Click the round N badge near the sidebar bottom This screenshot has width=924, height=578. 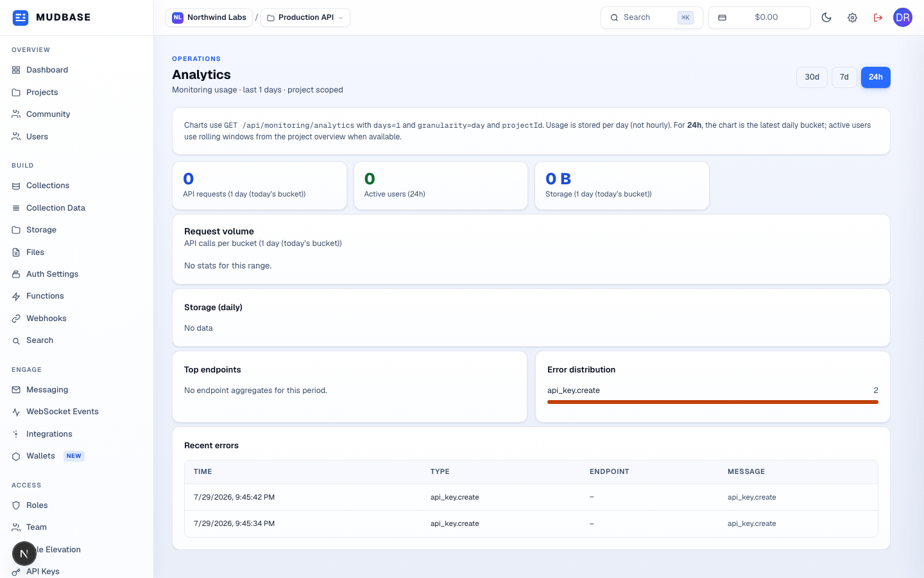point(24,553)
